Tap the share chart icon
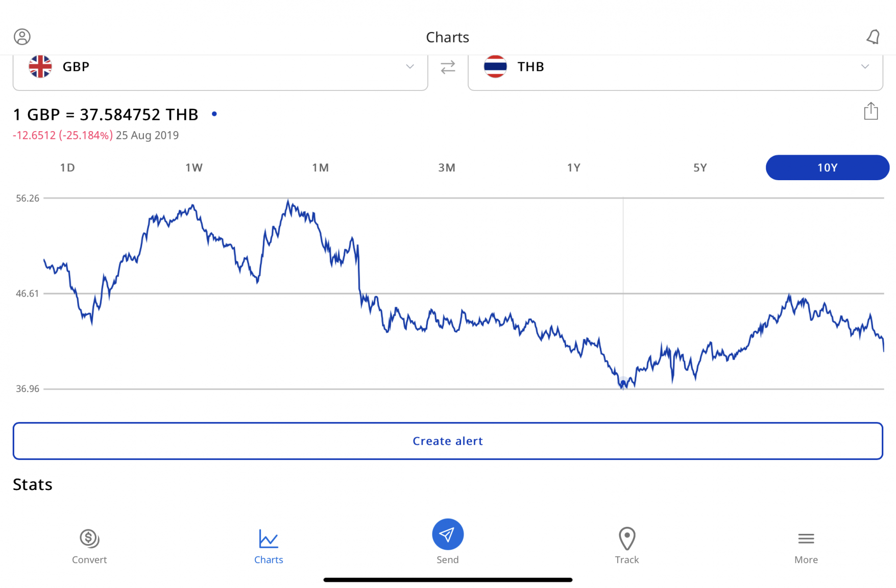Viewport: 896px width, 588px height. (x=871, y=111)
